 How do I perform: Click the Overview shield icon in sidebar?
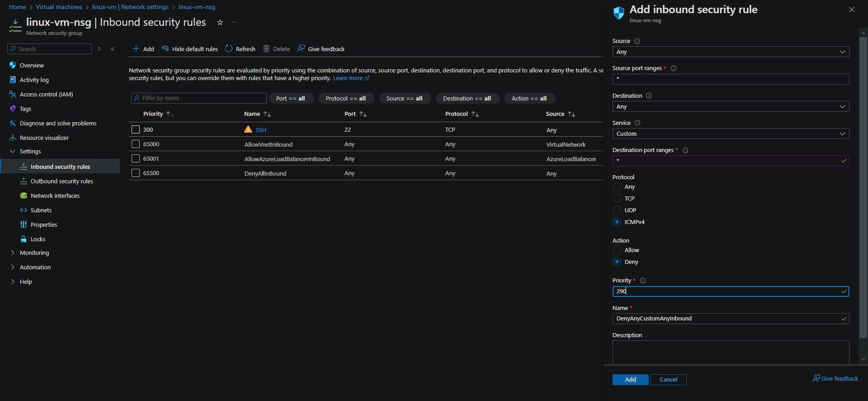pyautogui.click(x=13, y=65)
